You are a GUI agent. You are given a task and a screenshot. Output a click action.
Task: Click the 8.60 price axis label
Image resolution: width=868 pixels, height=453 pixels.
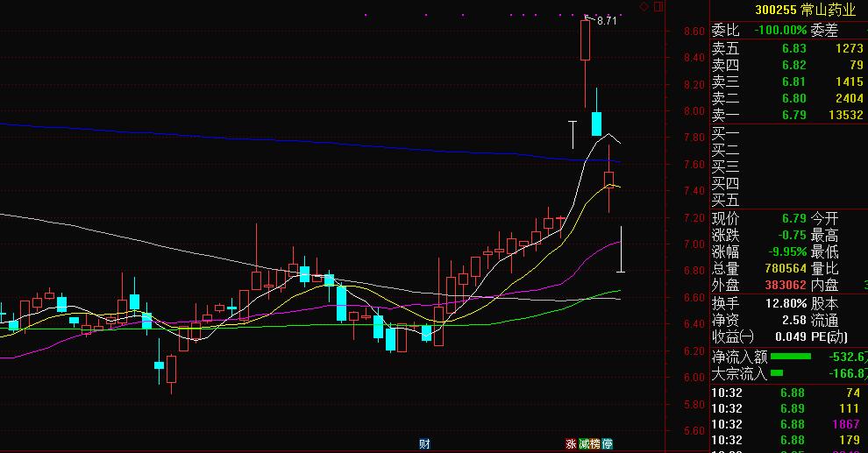[694, 31]
